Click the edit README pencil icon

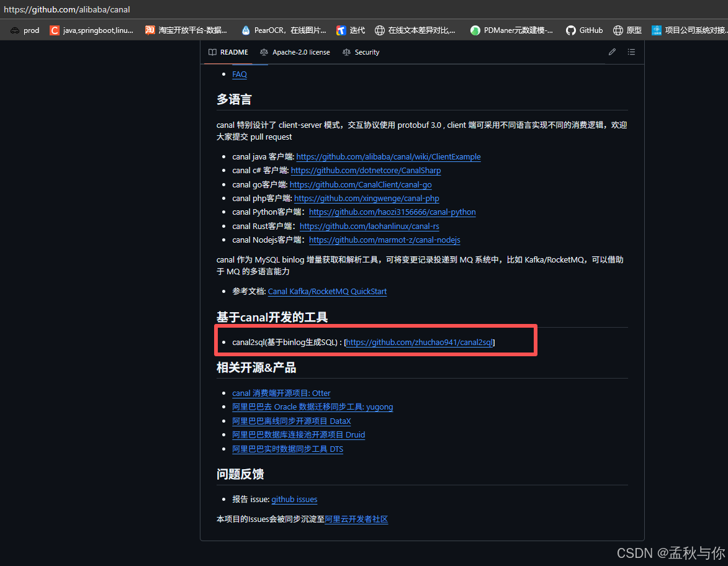[x=612, y=52]
